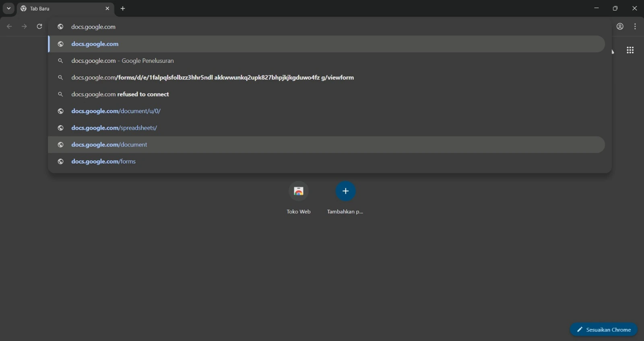Select the forms viewform URL suggestion
Screen dimensions: 644x341
[213, 78]
